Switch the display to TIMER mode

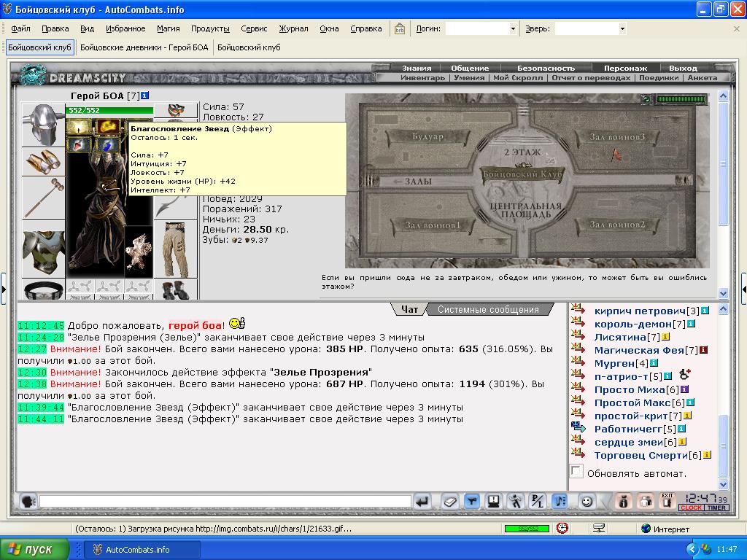pyautogui.click(x=716, y=507)
